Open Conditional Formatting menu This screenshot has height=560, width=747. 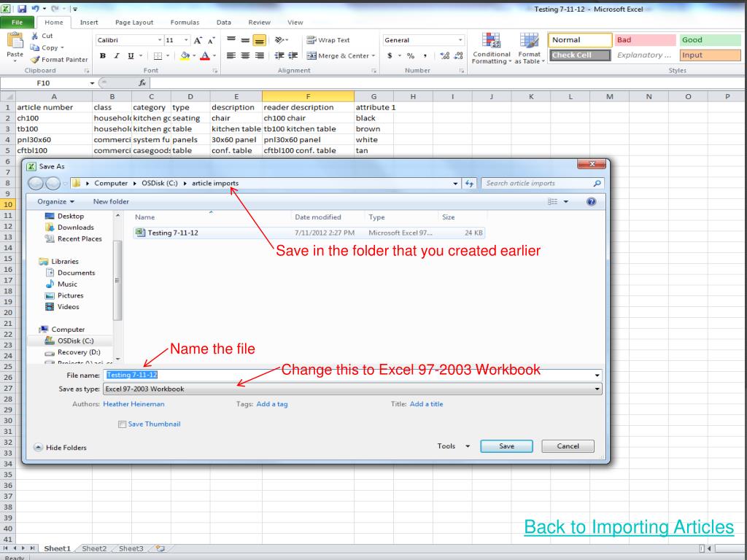click(491, 48)
